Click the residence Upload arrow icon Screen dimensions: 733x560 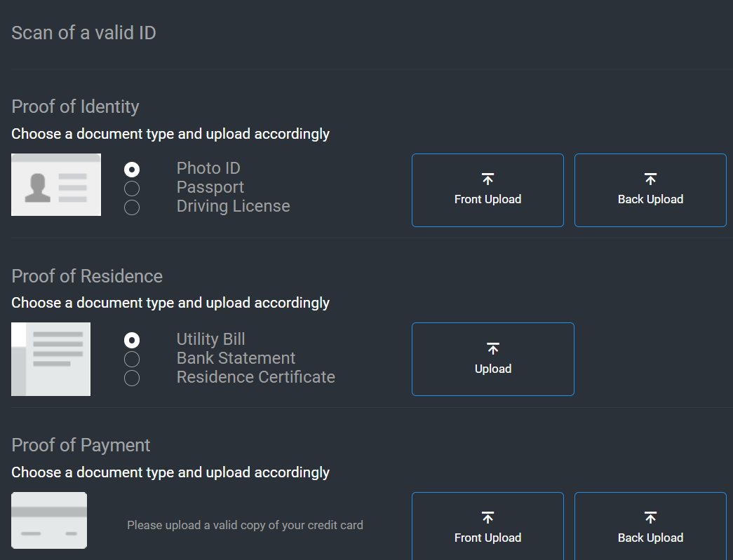click(492, 349)
